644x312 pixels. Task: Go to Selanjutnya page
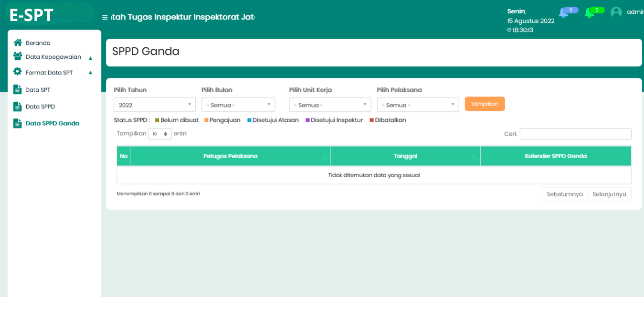coord(609,194)
